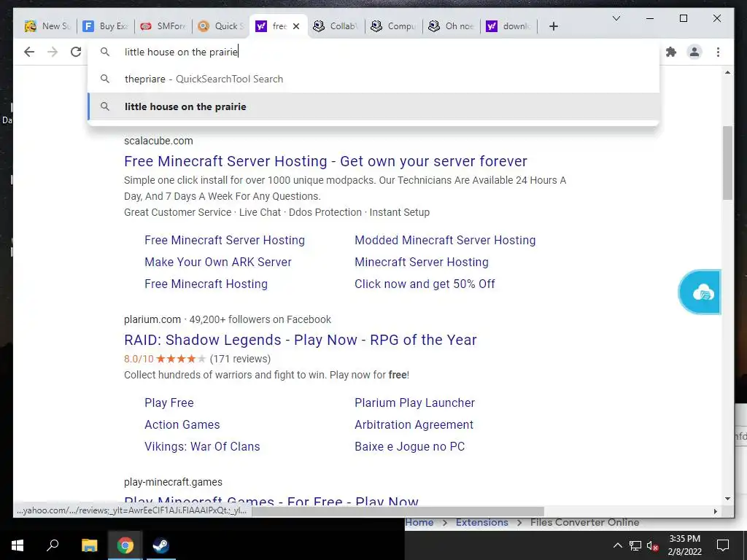This screenshot has height=560, width=747.
Task: Close the active Yahoo 'free' tab
Action: point(296,26)
